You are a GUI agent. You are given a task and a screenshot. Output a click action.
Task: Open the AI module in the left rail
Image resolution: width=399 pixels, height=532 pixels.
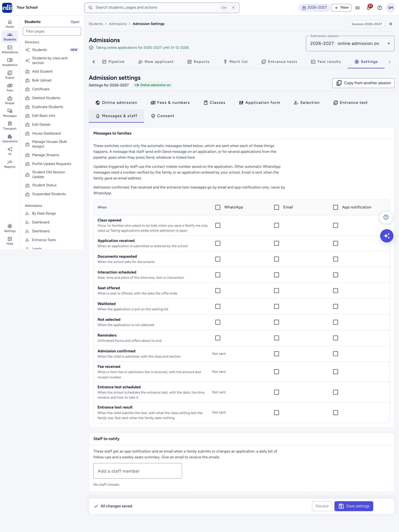[x=10, y=151]
